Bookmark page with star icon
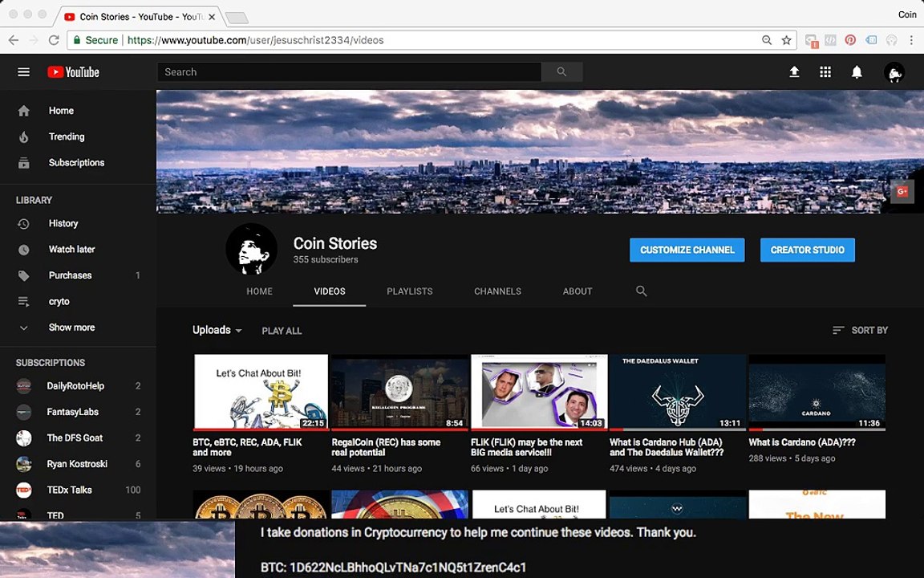Viewport: 924px width, 578px height. pyautogui.click(x=786, y=40)
